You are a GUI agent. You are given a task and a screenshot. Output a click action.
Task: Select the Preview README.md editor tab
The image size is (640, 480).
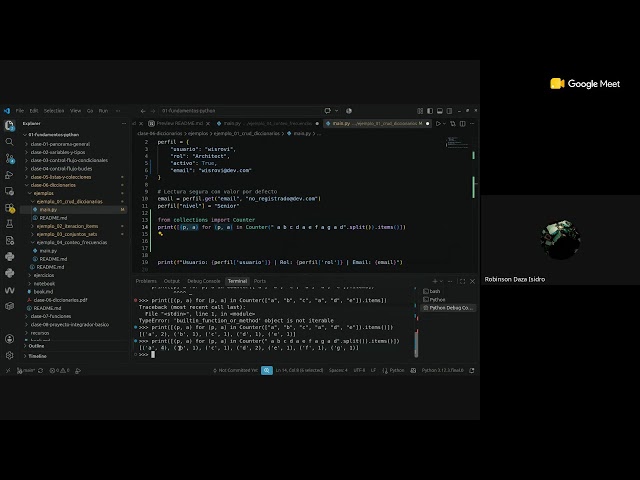pyautogui.click(x=178, y=123)
